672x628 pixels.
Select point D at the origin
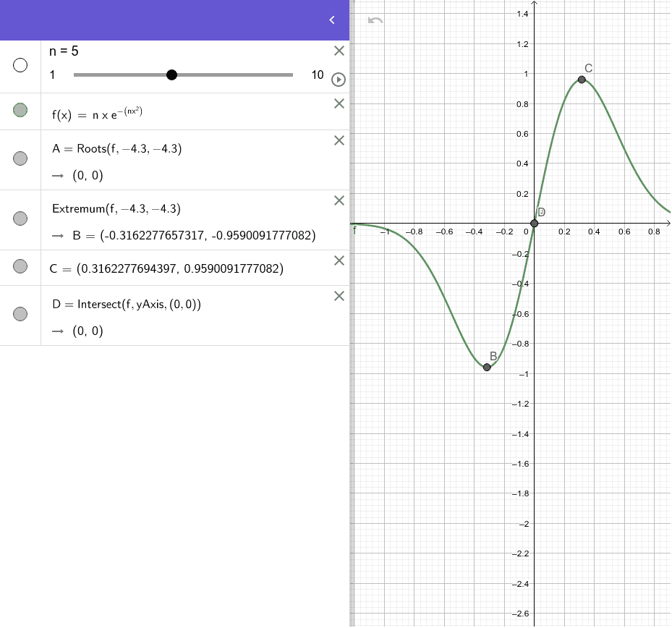coord(535,221)
